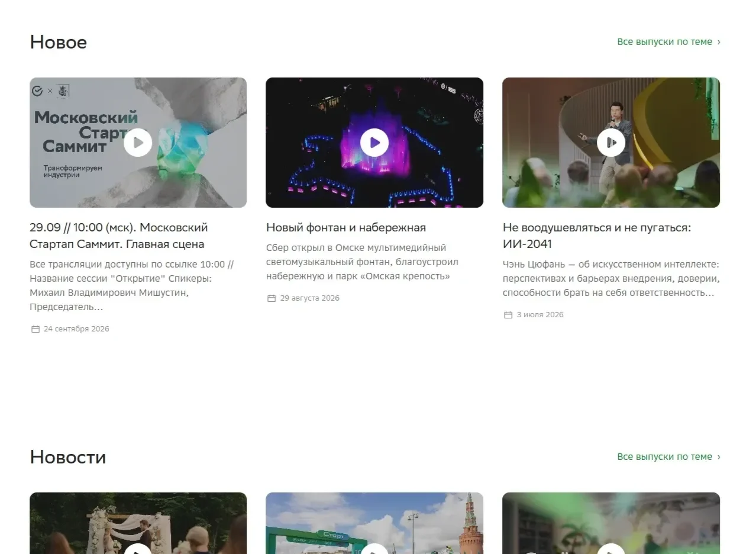756x554 pixels.
Task: Open the Kremlin tower news thumbnail
Action: (x=374, y=523)
